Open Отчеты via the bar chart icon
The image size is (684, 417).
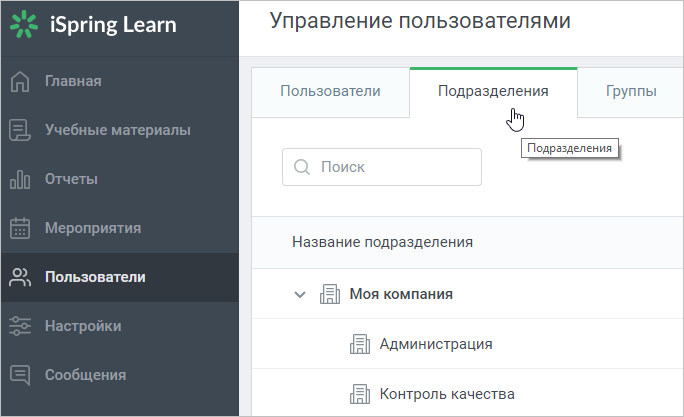(x=20, y=179)
